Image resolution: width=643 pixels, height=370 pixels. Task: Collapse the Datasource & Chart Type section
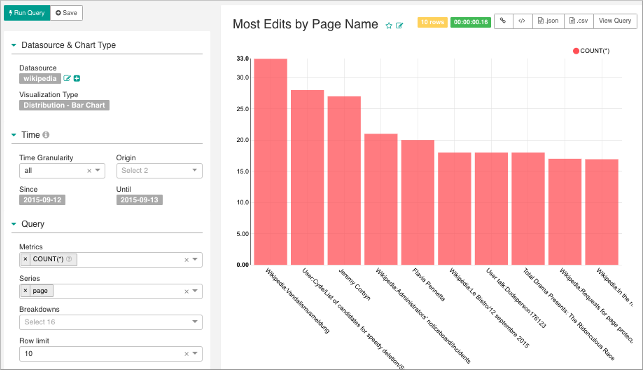coord(14,45)
